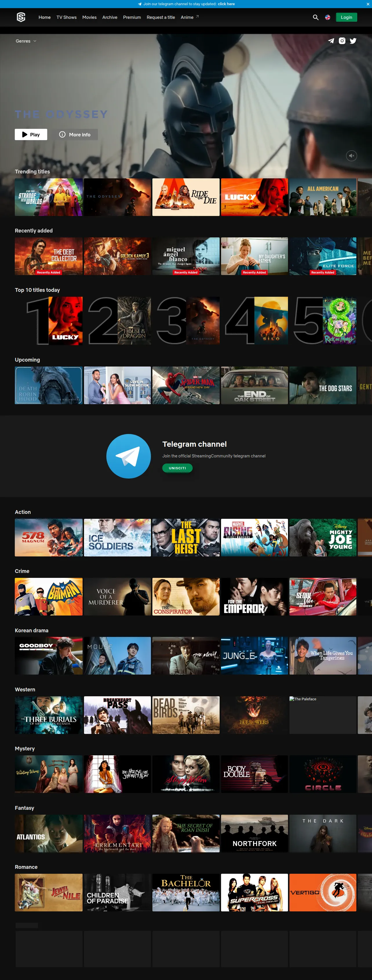This screenshot has height=980, width=372.
Task: Open The Bachelor romance thumbnail
Action: tap(186, 893)
